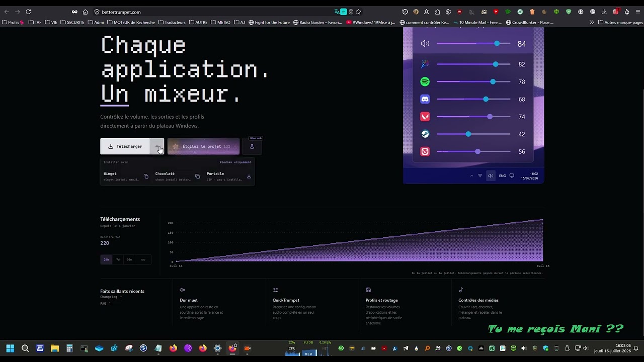Click the Dur muet muted-speaker icon

coord(182,290)
